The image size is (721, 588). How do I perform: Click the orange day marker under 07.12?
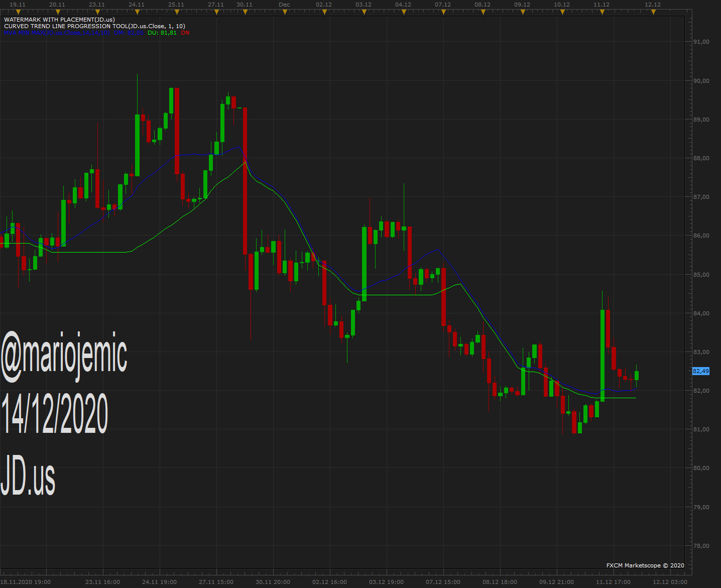pyautogui.click(x=443, y=12)
